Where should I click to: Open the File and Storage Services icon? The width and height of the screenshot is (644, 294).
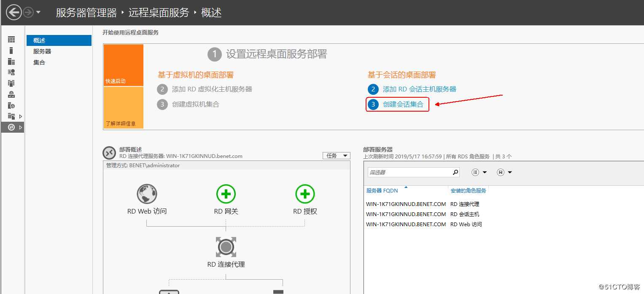11,116
